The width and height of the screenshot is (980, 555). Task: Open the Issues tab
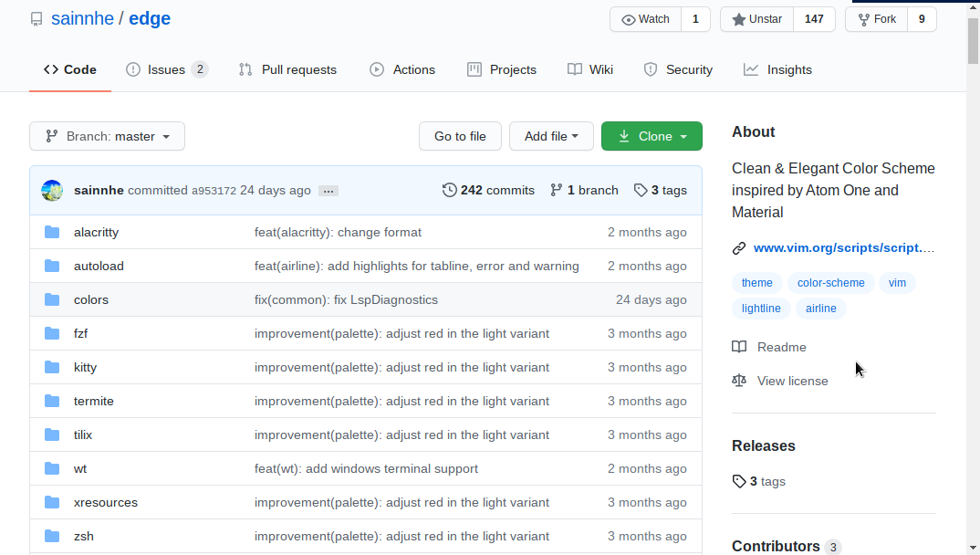click(167, 70)
